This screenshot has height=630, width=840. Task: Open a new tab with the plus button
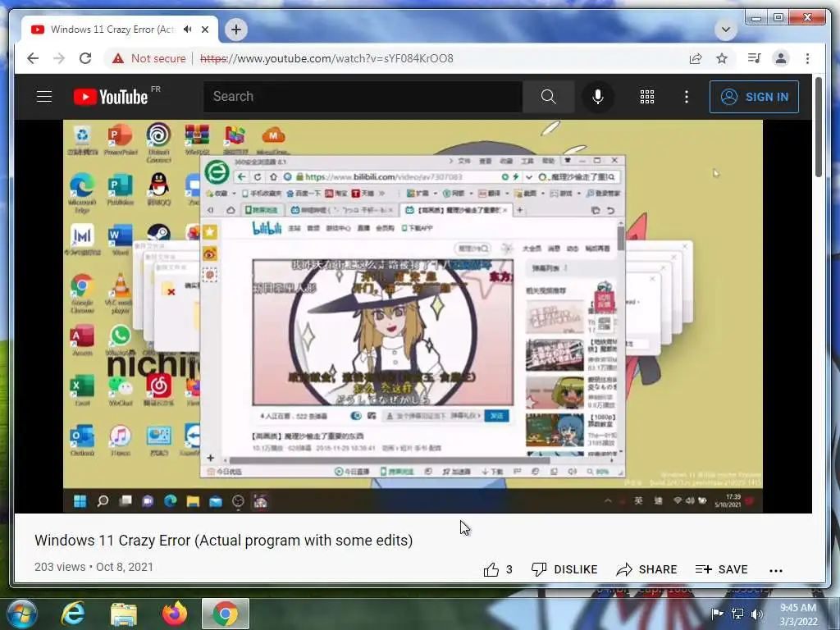click(x=236, y=30)
